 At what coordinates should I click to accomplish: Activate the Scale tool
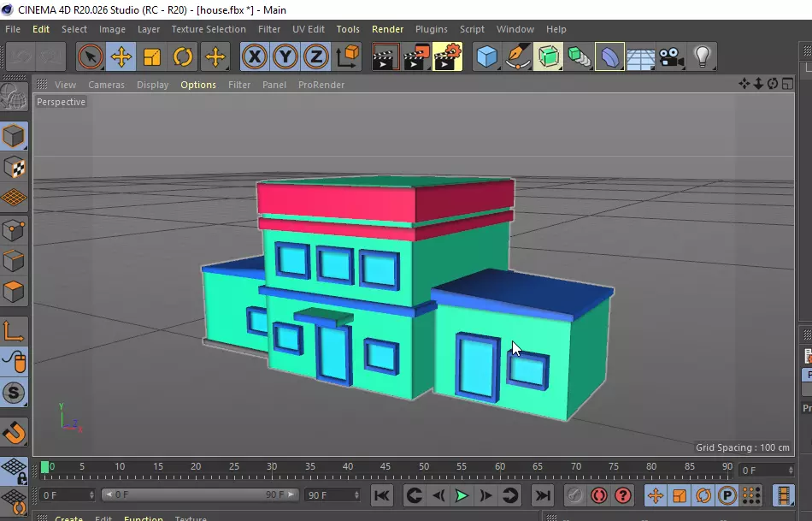tap(152, 56)
